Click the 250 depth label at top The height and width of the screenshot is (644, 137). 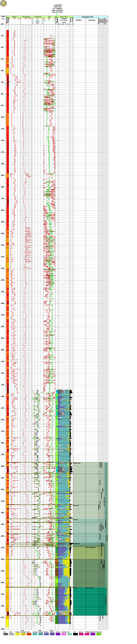click(2, 24)
